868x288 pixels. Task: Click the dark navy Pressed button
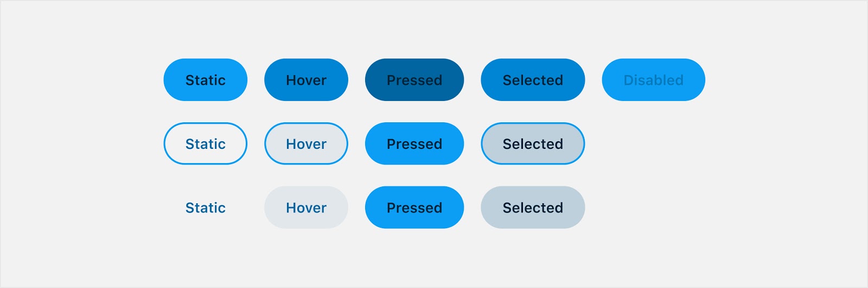[414, 80]
